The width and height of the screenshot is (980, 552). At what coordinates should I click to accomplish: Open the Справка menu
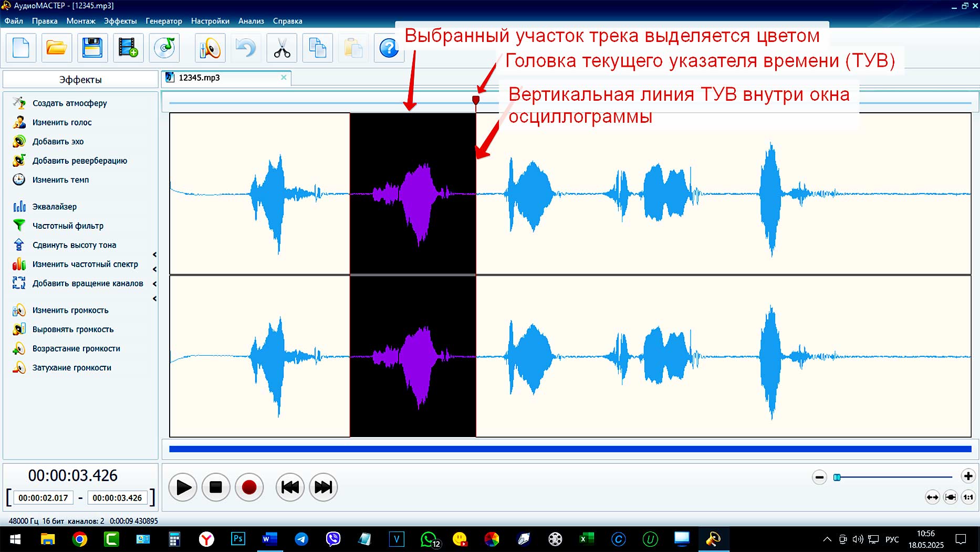287,21
